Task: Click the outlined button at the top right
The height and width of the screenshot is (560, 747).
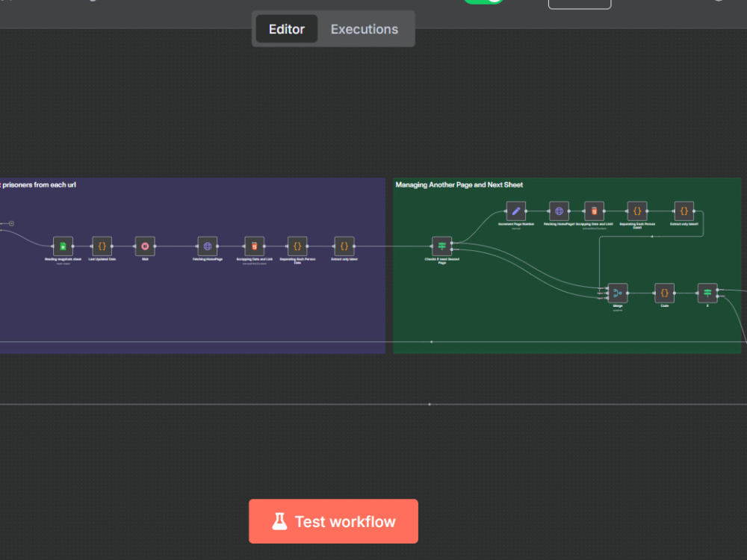Action: point(580,4)
